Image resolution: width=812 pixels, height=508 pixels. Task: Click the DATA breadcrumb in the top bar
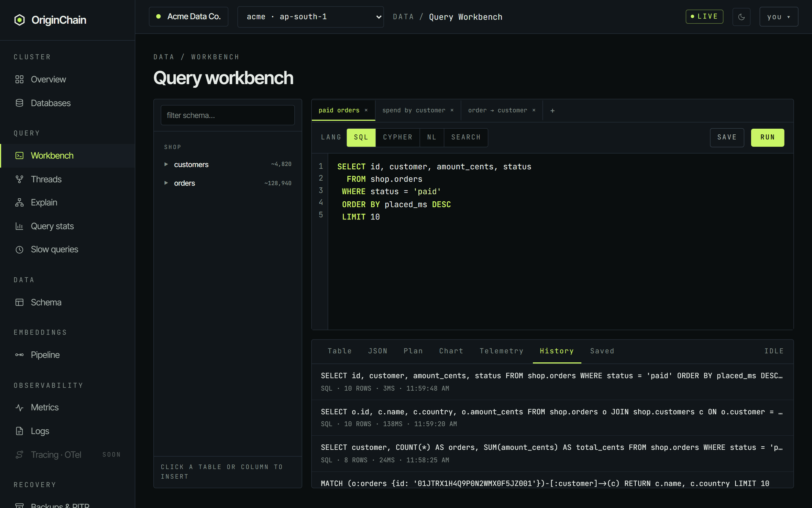(x=403, y=17)
